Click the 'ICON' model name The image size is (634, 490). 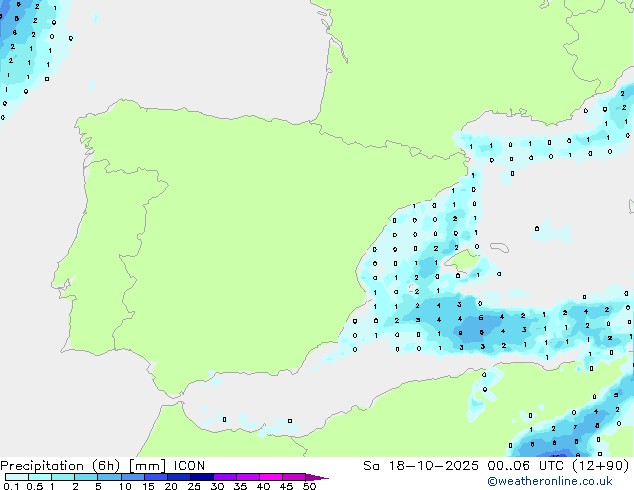point(189,466)
